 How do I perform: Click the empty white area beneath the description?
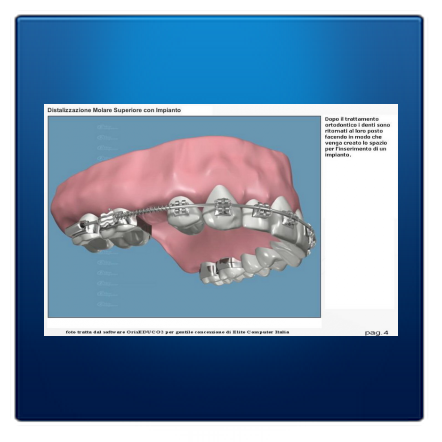pos(359,233)
